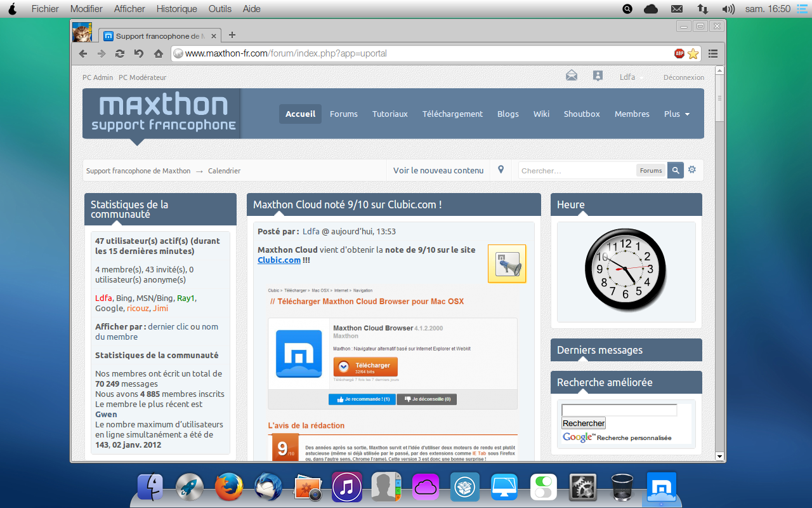Open the Cydia box icon in dock
This screenshot has width=812, height=508.
click(465, 488)
